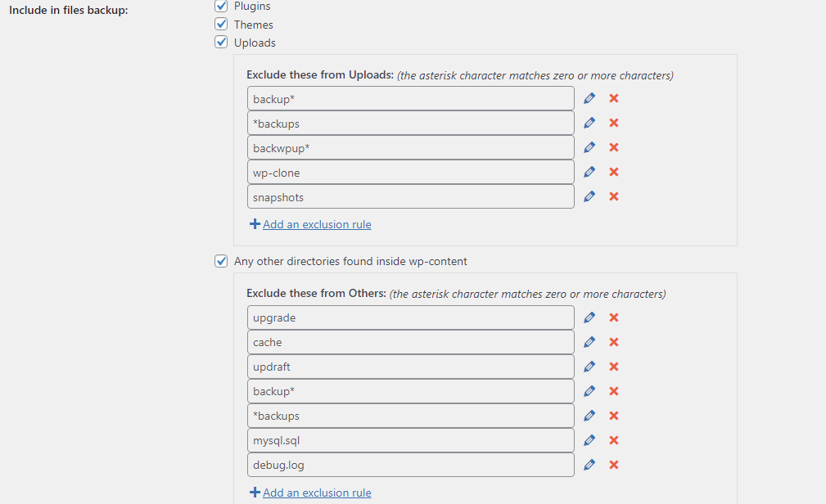Select the cache exclusion text box
Viewport: 826px width, 504px height.
pos(410,342)
